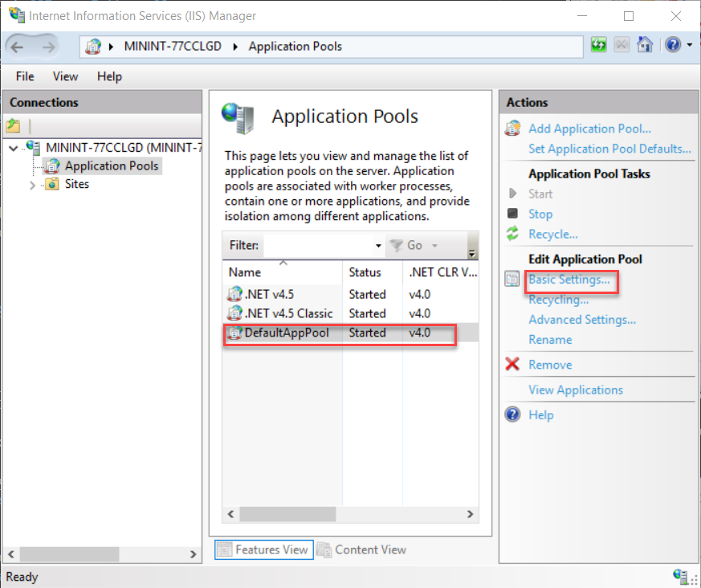The height and width of the screenshot is (588, 701).
Task: Open the View menu
Action: coord(65,76)
